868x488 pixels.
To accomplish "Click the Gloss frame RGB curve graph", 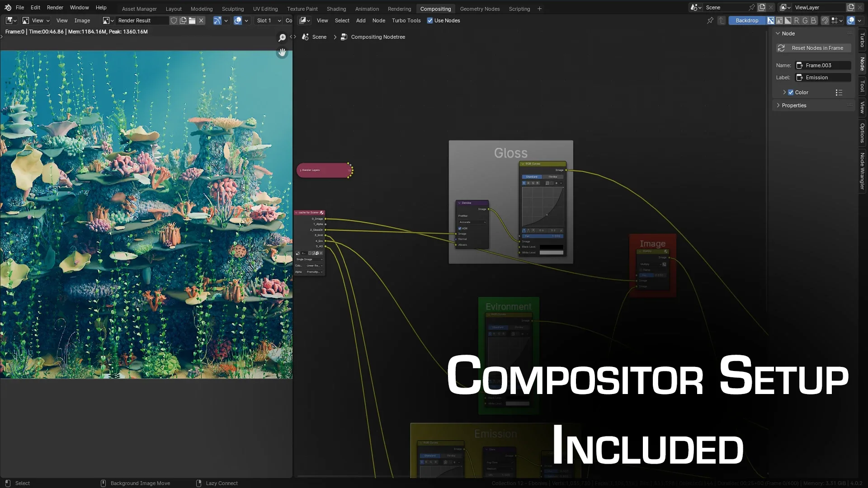I will tap(542, 206).
